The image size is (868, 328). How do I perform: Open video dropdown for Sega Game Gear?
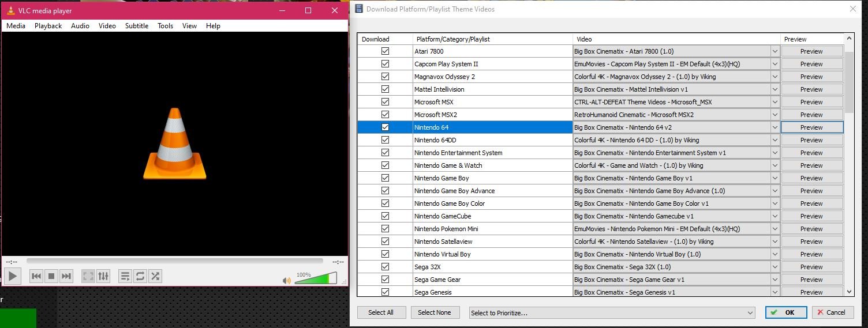[775, 280]
